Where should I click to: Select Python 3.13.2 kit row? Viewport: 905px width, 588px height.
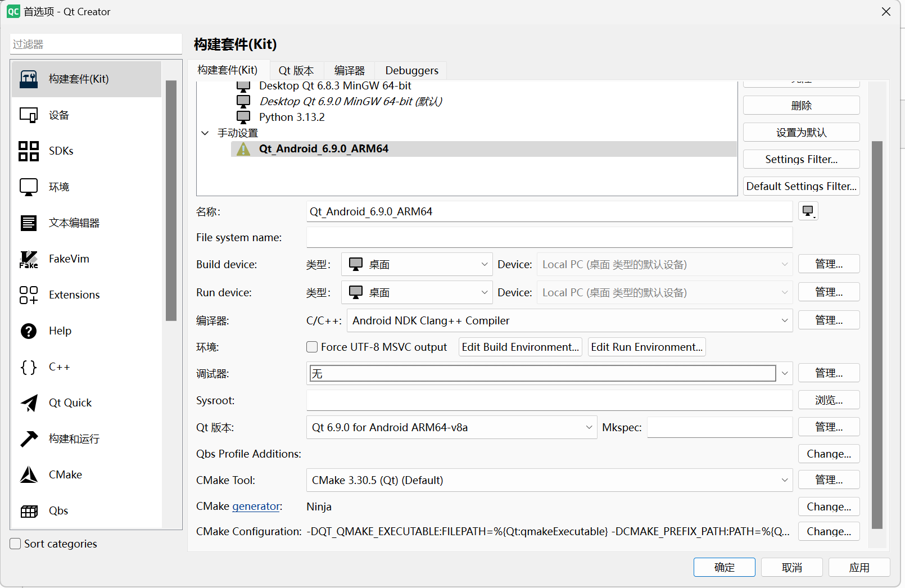pyautogui.click(x=483, y=117)
